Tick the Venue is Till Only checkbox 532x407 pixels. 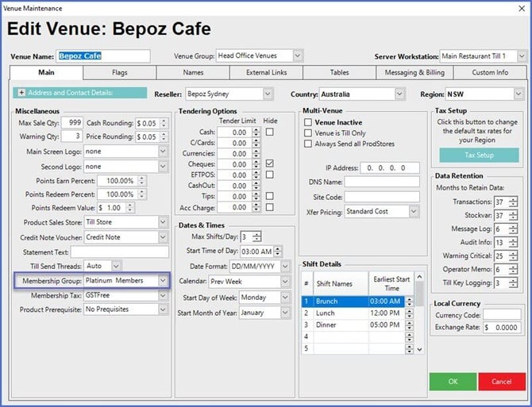point(309,133)
